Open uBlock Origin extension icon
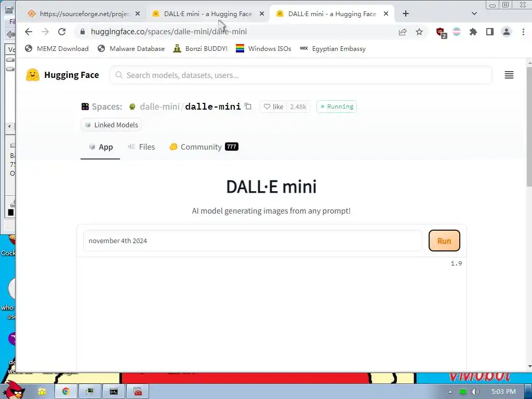 [x=441, y=33]
